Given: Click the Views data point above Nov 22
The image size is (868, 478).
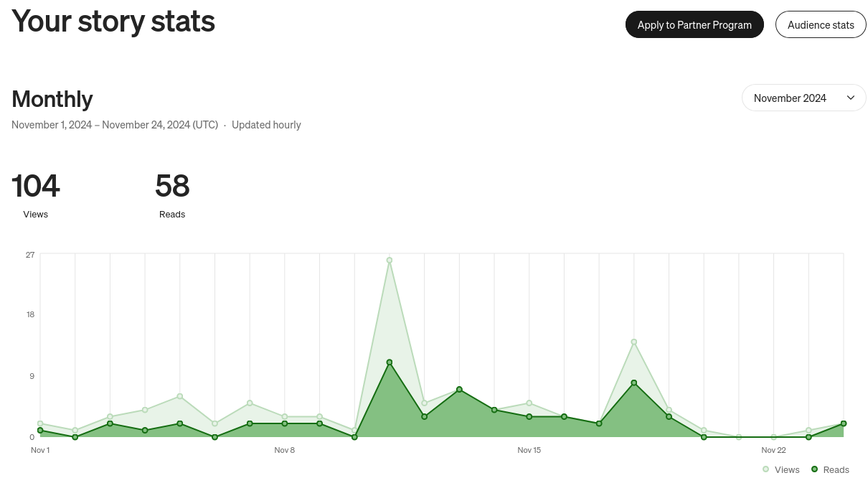Looking at the screenshot, I should 774,437.
